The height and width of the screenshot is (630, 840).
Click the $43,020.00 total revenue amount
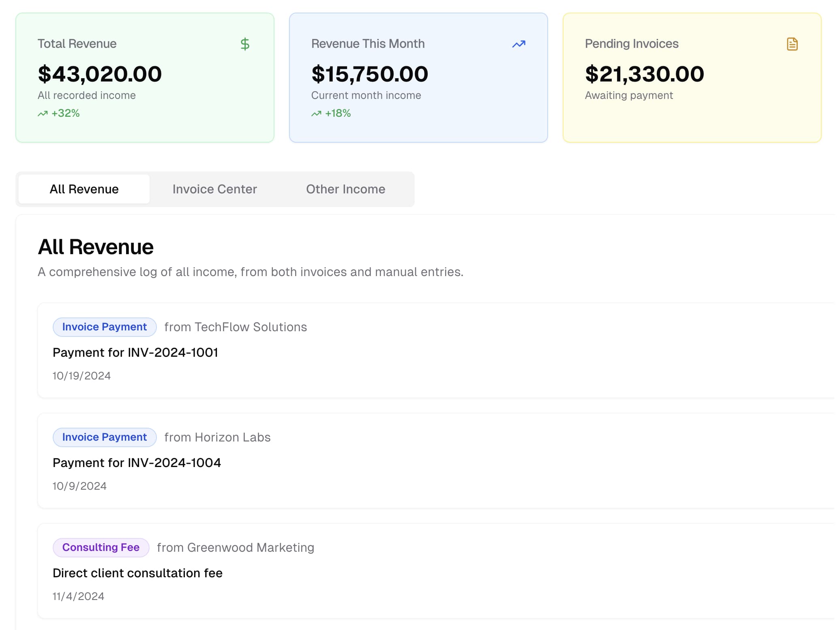click(x=100, y=74)
